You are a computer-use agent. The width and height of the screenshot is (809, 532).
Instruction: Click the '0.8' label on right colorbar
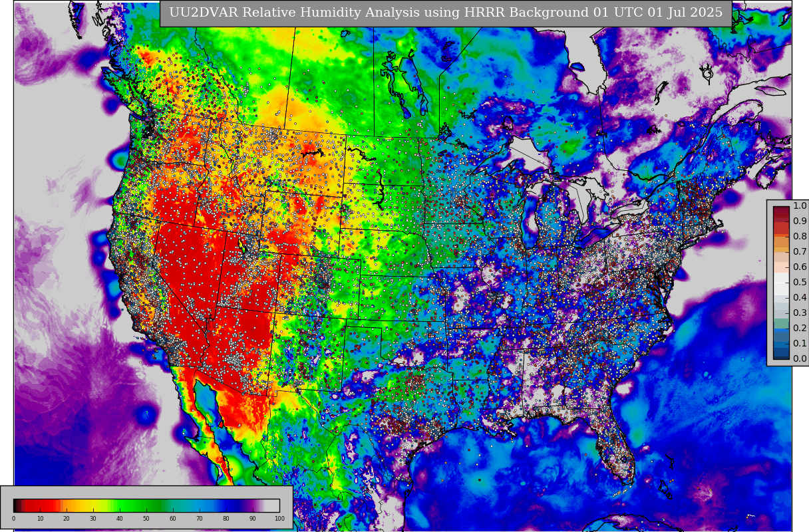[x=800, y=237]
